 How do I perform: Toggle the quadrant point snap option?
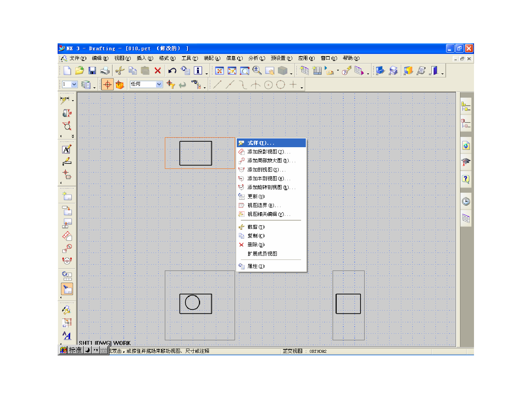[281, 85]
